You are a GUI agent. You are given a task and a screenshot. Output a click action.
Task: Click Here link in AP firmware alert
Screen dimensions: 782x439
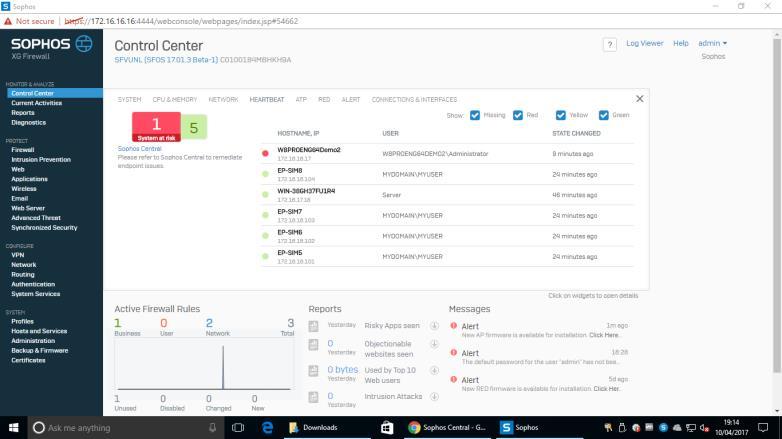pos(604,335)
